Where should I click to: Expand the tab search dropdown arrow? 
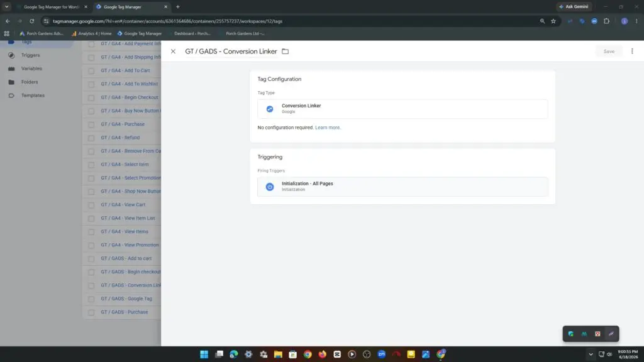click(x=6, y=7)
